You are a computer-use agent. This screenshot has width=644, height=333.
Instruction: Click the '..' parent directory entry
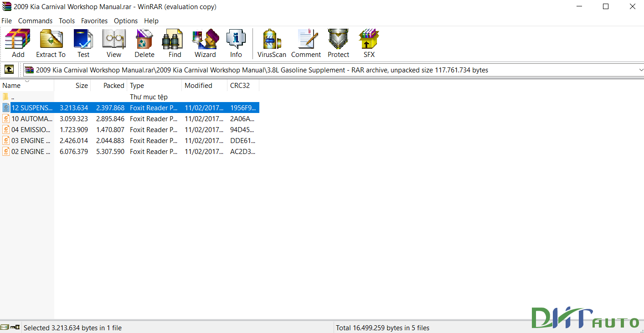click(13, 97)
